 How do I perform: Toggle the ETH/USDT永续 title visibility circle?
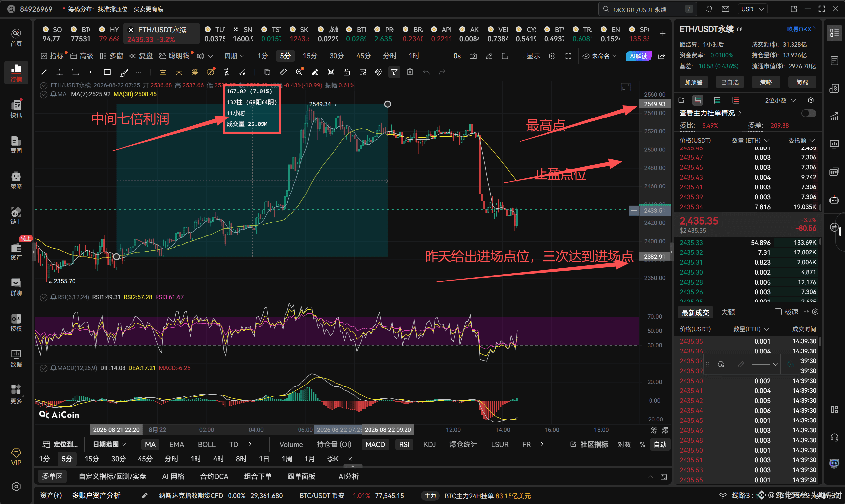click(x=44, y=85)
